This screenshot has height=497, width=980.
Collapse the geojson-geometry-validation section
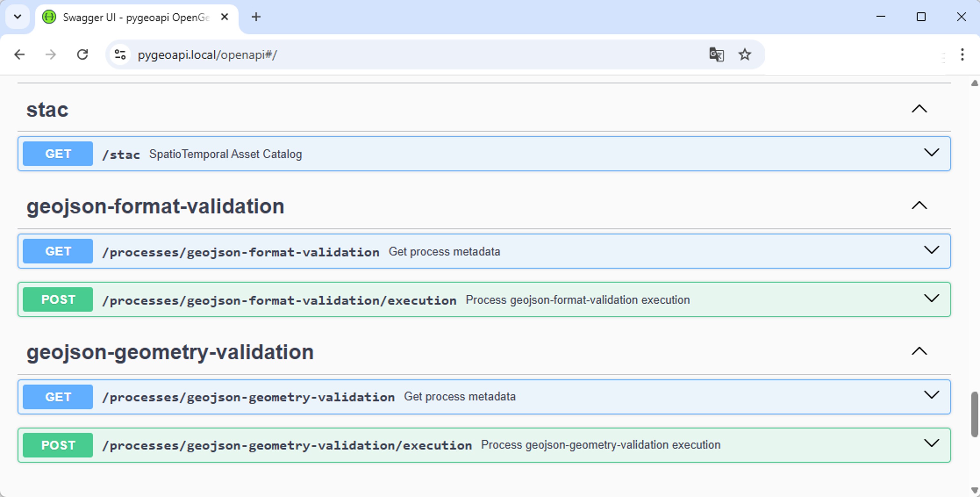pos(919,352)
